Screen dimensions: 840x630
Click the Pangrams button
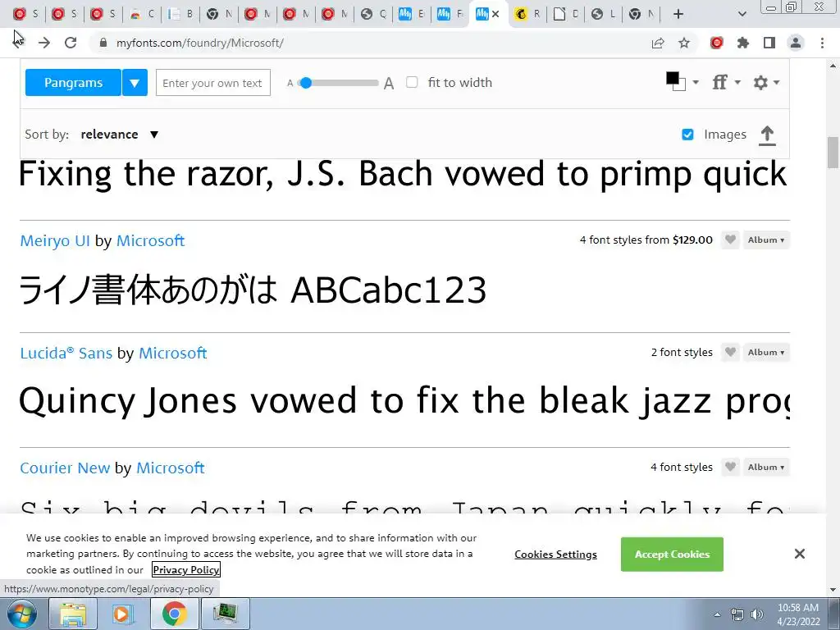coord(73,83)
